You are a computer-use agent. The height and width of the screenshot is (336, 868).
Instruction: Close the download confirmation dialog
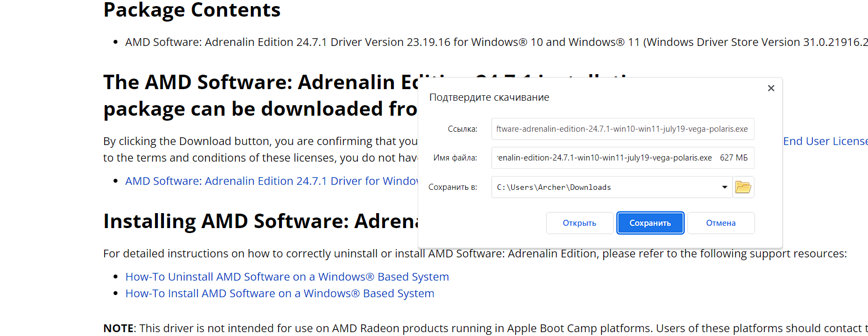point(771,89)
